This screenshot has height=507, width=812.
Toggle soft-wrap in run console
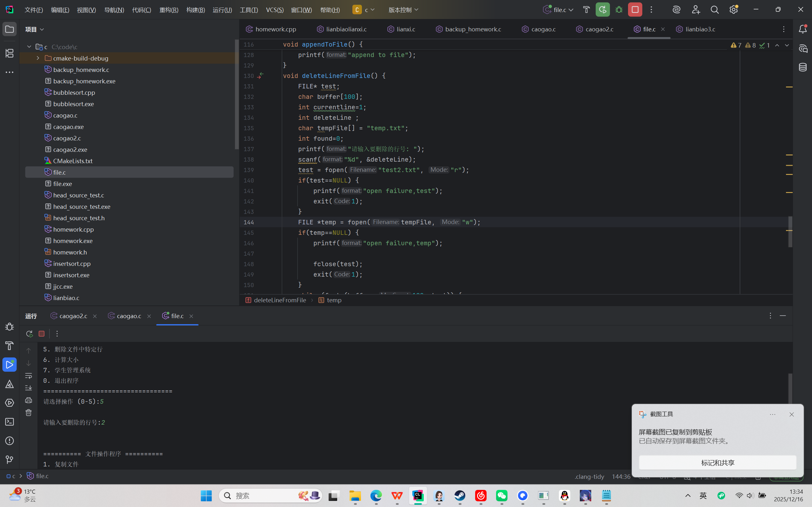(29, 375)
